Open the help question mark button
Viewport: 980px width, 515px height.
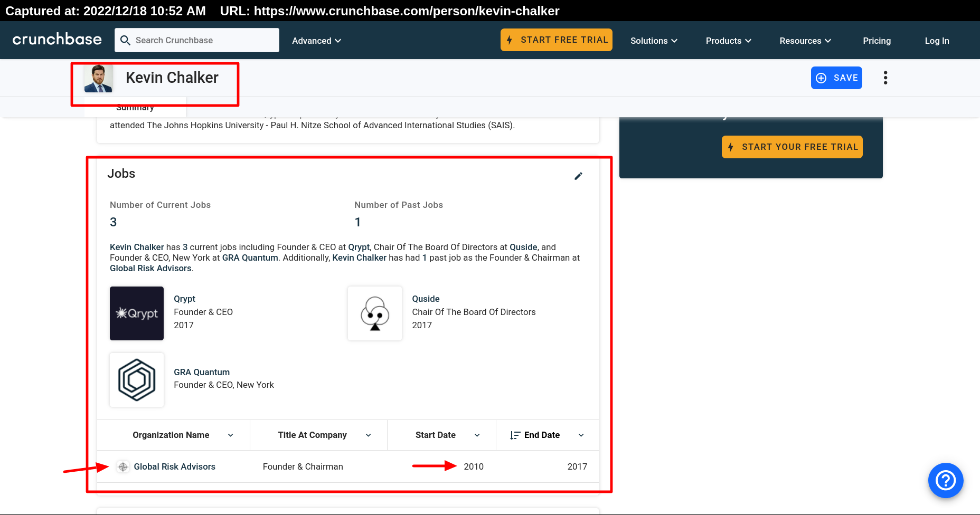point(946,480)
